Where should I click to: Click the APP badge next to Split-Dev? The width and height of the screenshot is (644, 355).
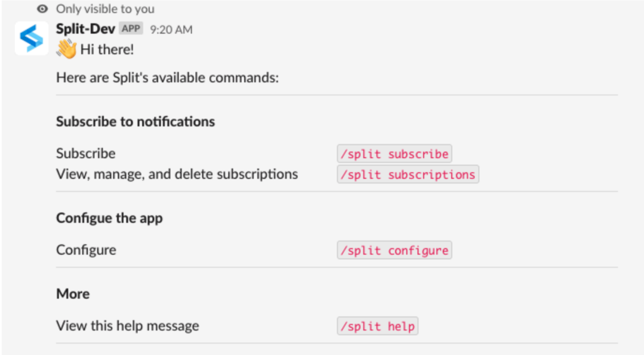(131, 28)
